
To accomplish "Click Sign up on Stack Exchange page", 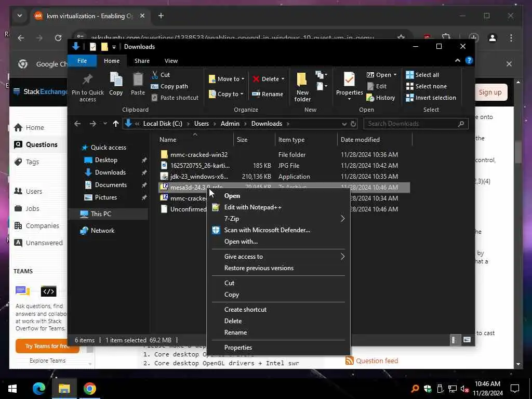I will click(490, 92).
